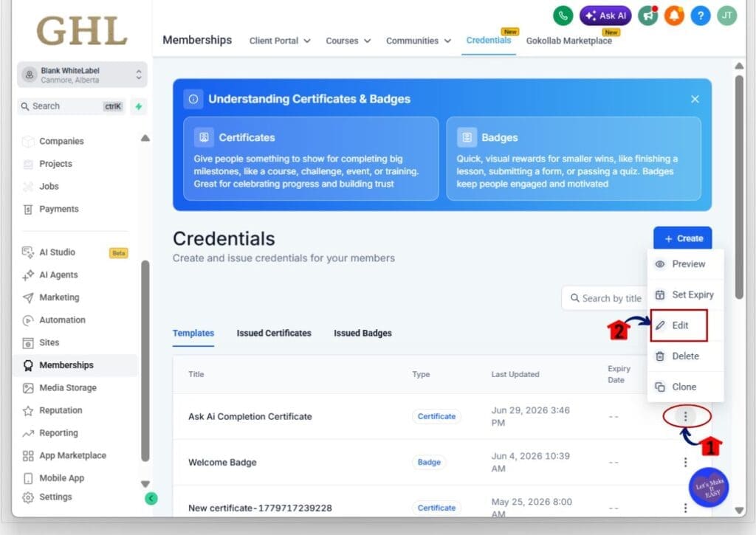
Task: Click the Badge type tag
Action: coord(429,462)
